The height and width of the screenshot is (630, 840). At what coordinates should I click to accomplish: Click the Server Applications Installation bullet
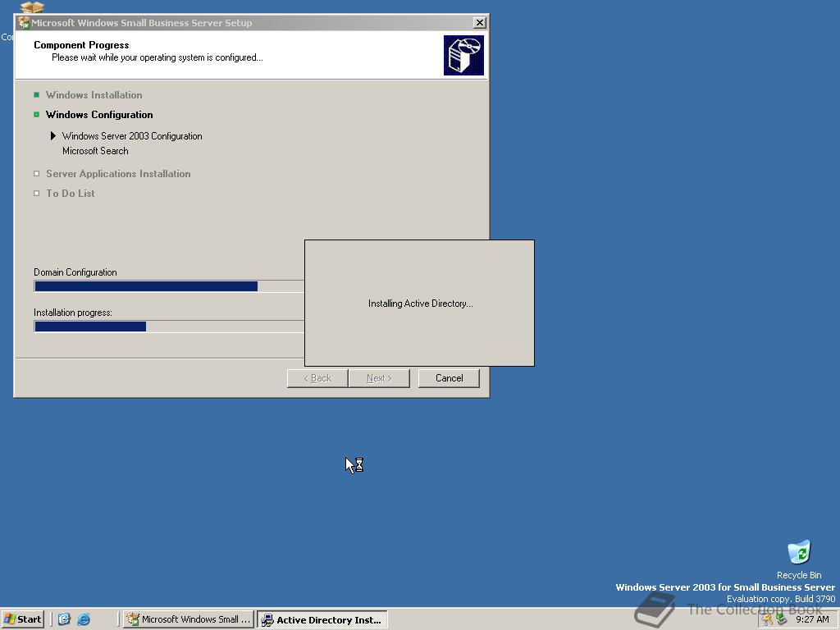coord(36,174)
